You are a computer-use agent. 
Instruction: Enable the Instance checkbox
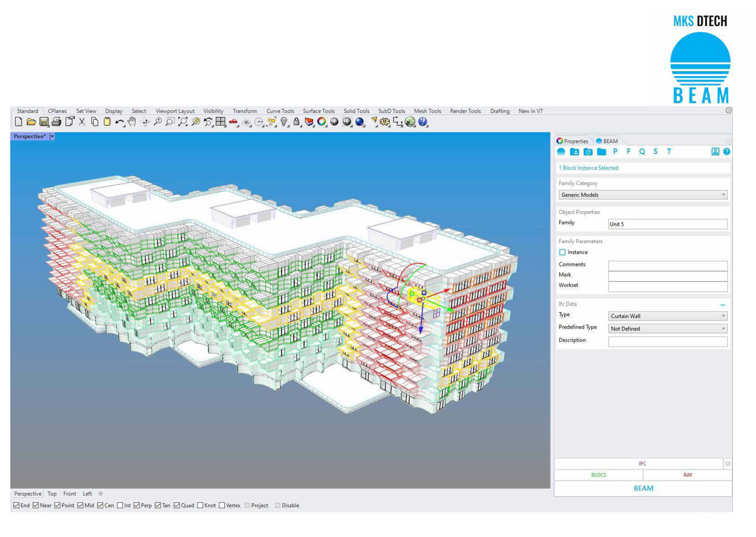562,252
